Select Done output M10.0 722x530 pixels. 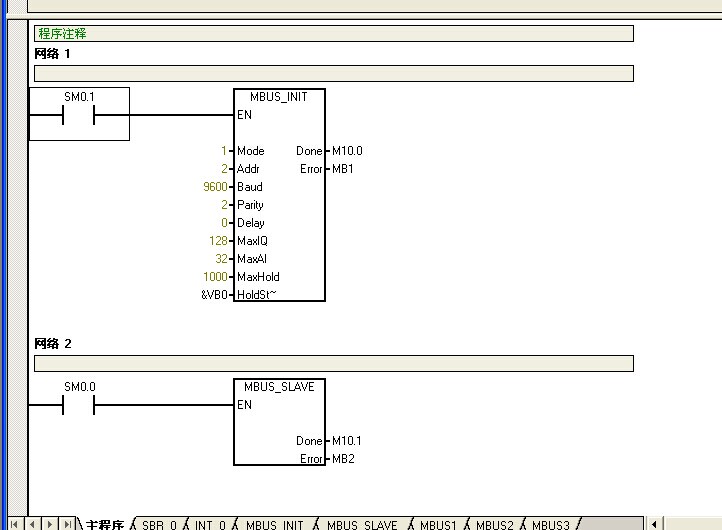(347, 151)
